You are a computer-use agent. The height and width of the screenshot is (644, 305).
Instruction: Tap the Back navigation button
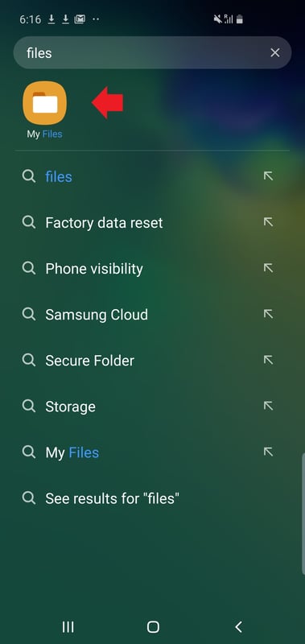click(x=238, y=627)
